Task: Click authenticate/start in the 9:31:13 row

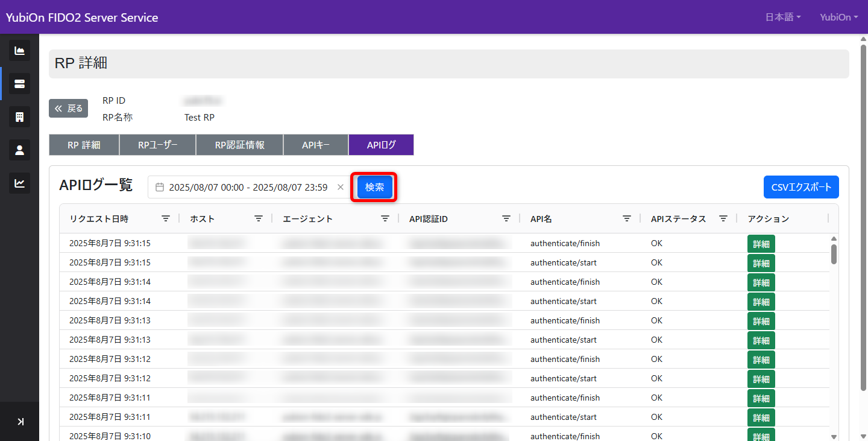Action: point(564,340)
